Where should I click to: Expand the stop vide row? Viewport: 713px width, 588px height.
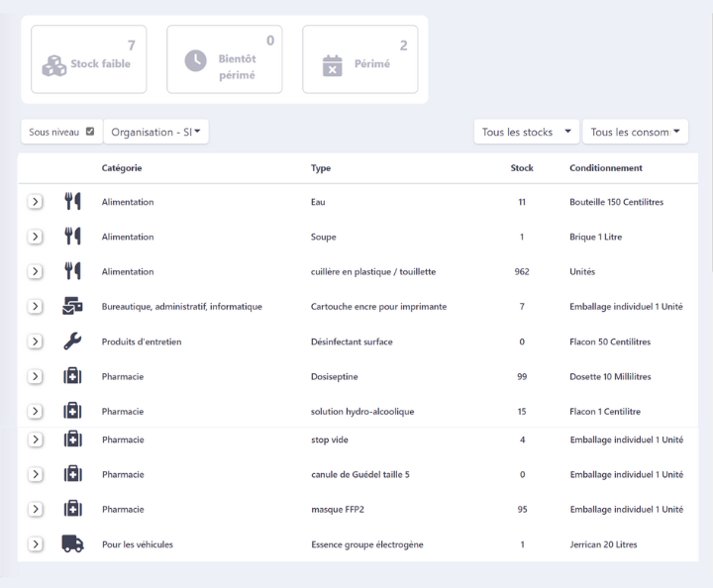click(36, 440)
